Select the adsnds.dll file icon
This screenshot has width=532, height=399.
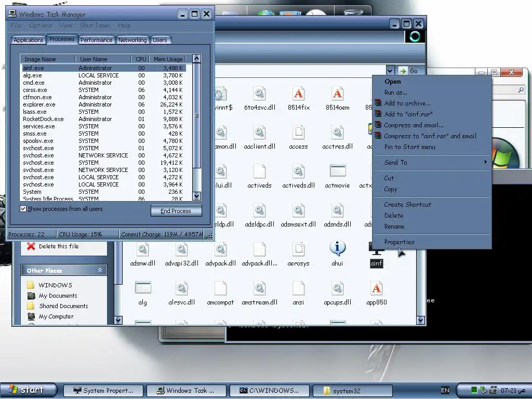coord(337,211)
